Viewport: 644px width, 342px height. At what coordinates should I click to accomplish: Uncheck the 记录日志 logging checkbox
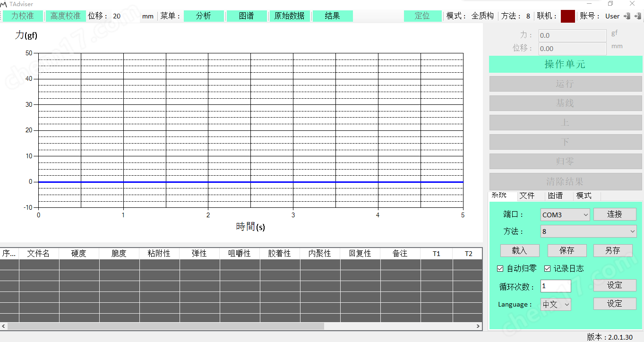[547, 268]
